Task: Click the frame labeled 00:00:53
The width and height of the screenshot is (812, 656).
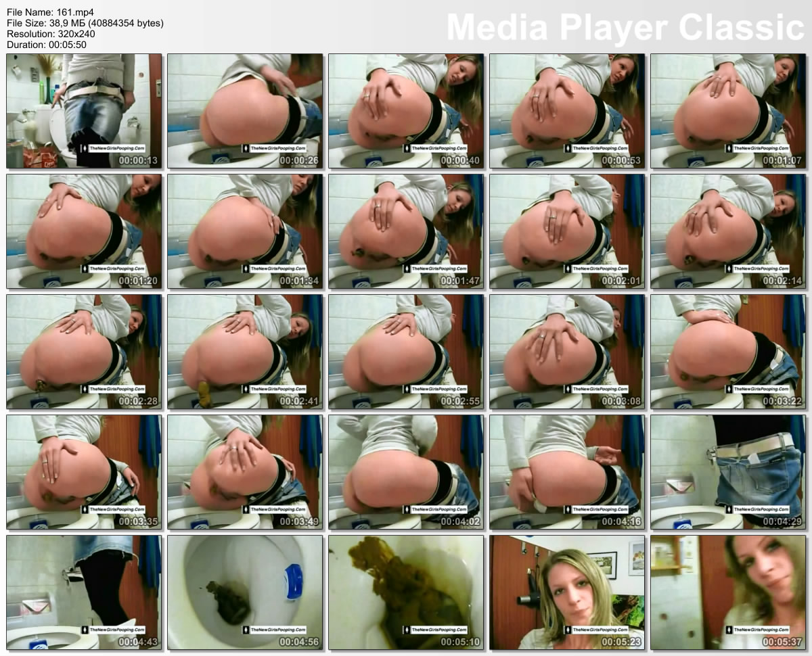Action: tap(567, 111)
